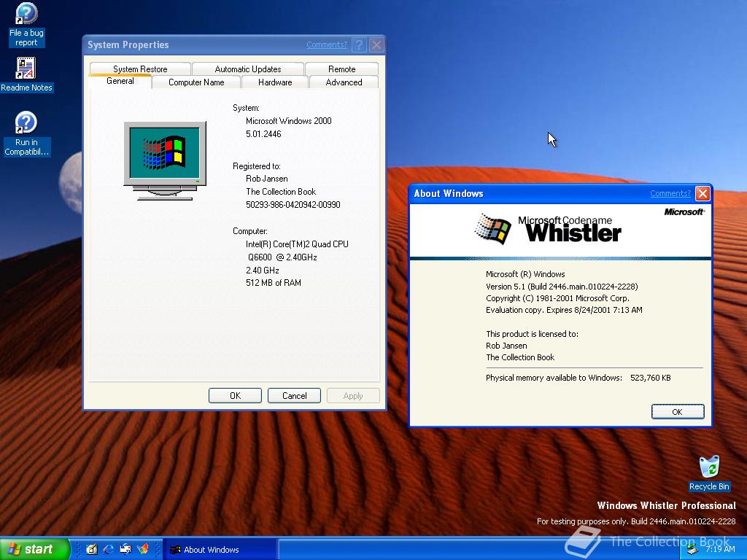Switch to the Remote tab
747x560 pixels.
pyautogui.click(x=341, y=69)
